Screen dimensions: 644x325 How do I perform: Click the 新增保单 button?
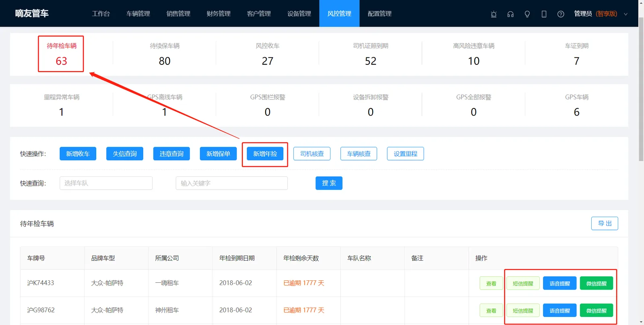pyautogui.click(x=218, y=154)
